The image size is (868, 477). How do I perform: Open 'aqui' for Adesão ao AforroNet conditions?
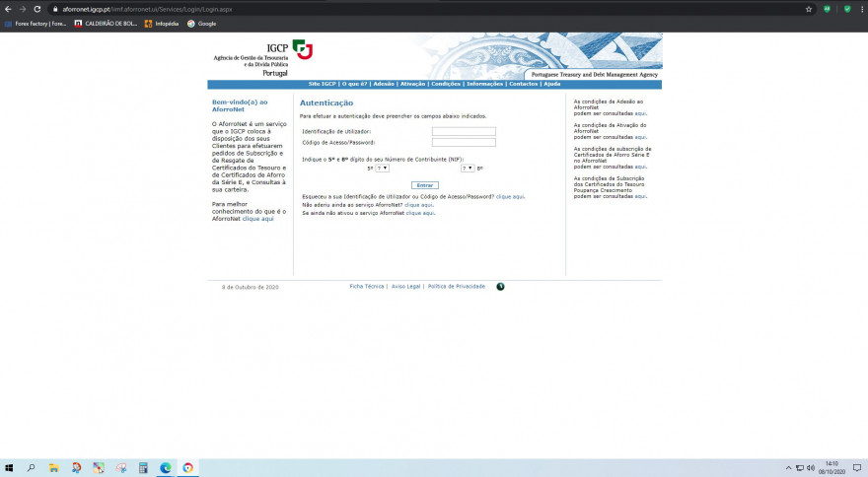click(x=640, y=113)
